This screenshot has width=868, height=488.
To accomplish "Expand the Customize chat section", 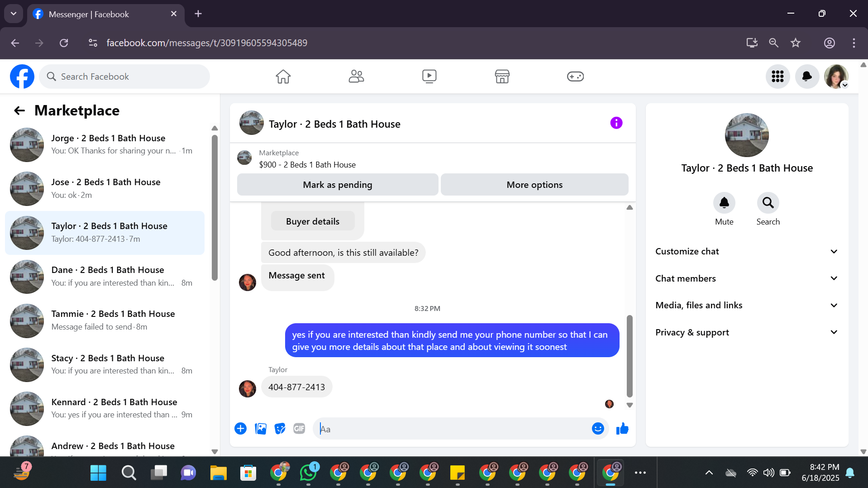I will (747, 252).
